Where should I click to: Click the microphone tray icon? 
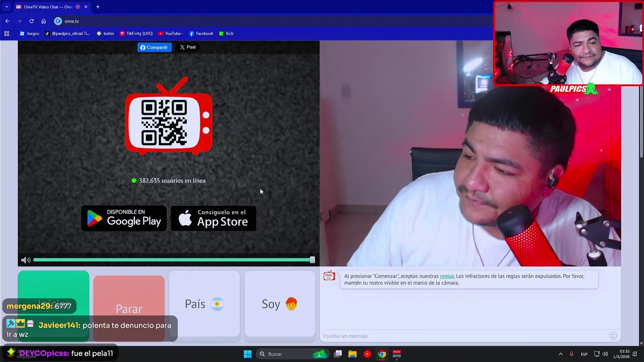click(x=571, y=354)
